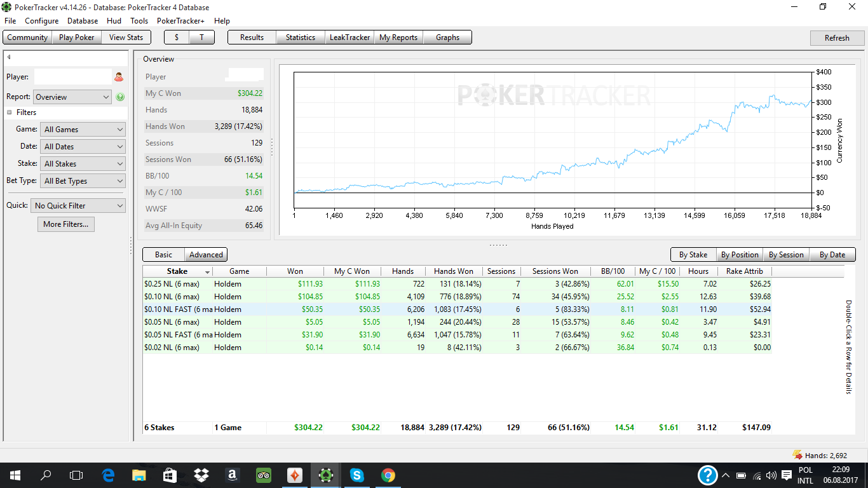Check the battery status icon
This screenshot has height=488, width=868.
(741, 475)
